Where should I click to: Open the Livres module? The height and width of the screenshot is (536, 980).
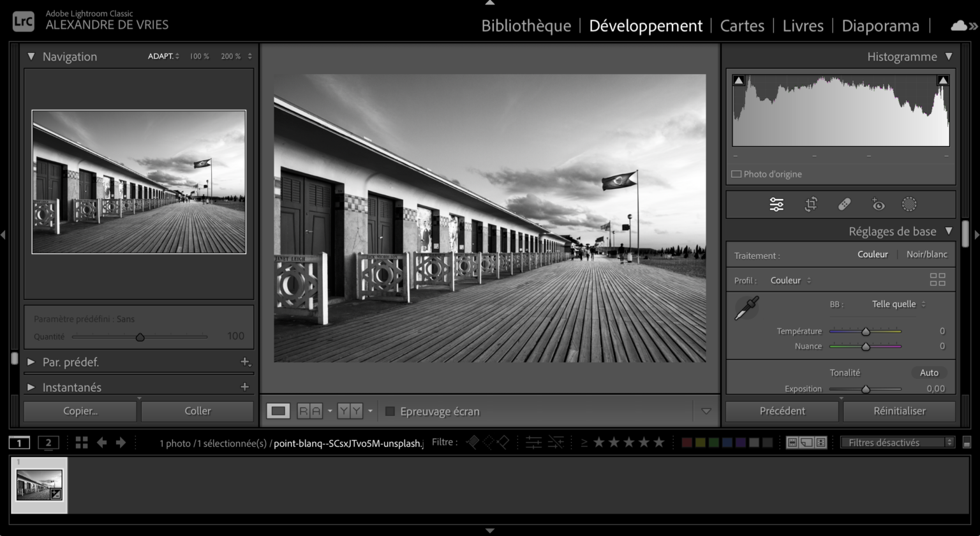(x=803, y=26)
